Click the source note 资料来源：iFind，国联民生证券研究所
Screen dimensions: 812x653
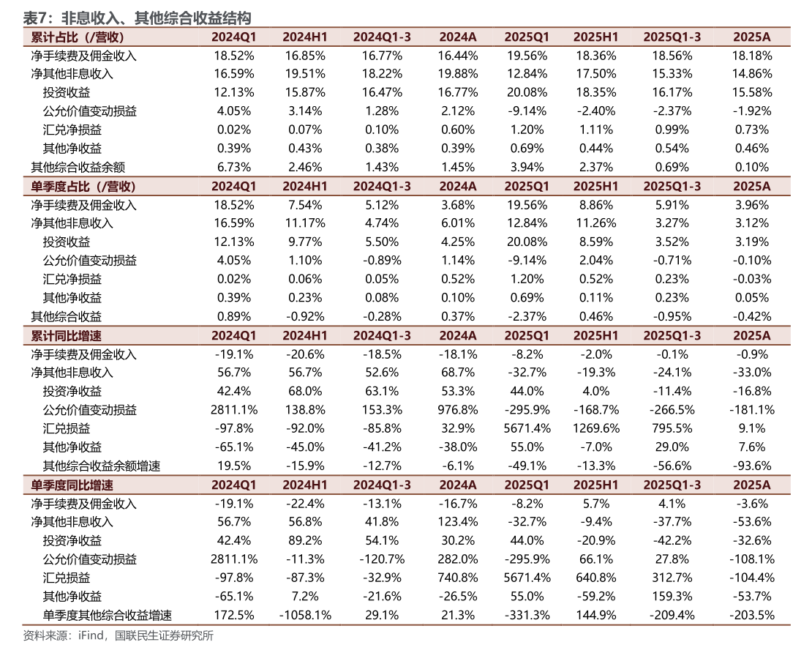coord(118,635)
